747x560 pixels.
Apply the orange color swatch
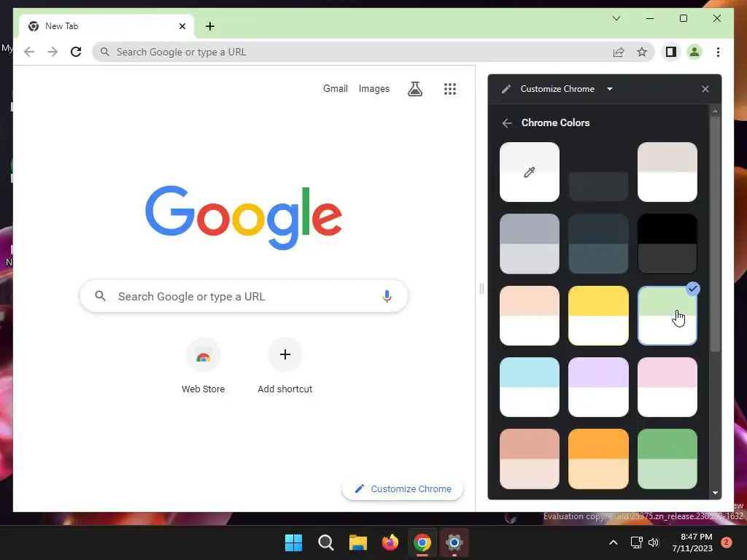(598, 459)
